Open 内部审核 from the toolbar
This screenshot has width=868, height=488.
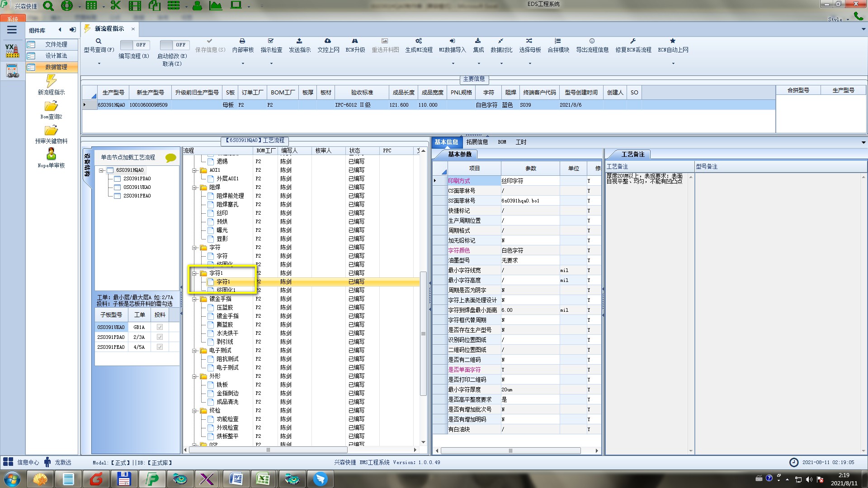coord(242,41)
